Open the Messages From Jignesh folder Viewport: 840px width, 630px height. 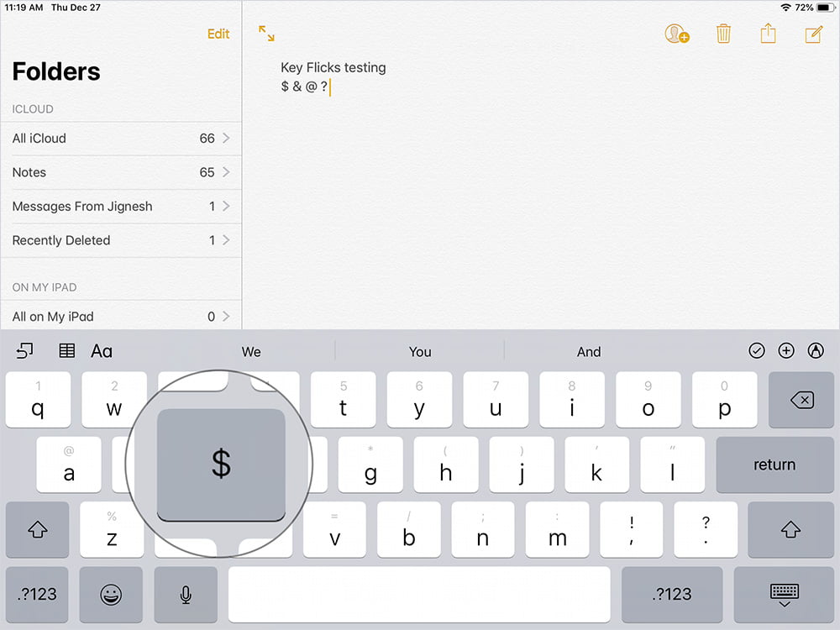[x=121, y=207]
